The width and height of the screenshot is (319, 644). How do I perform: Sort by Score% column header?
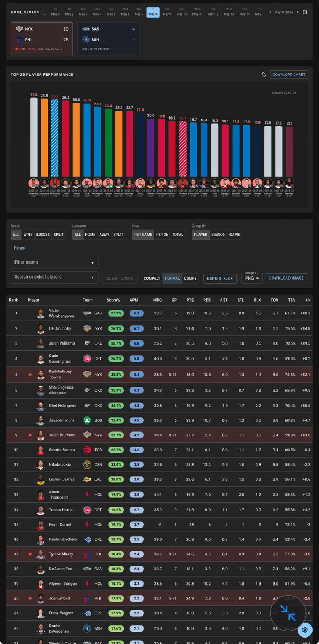coord(113,300)
